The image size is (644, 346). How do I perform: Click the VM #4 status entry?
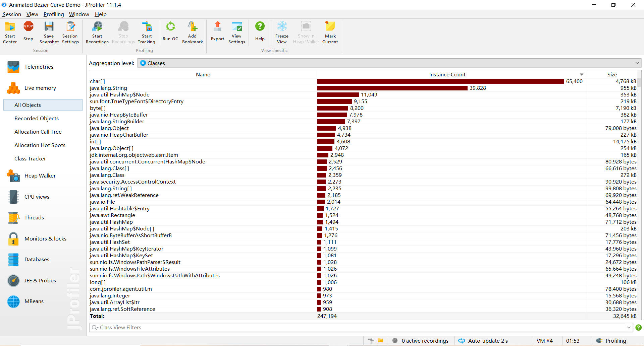pyautogui.click(x=544, y=341)
